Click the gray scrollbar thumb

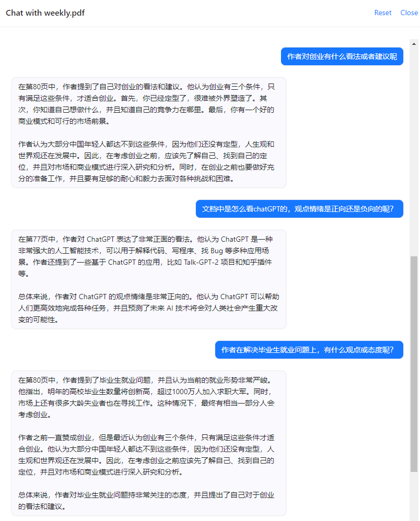pyautogui.click(x=414, y=364)
